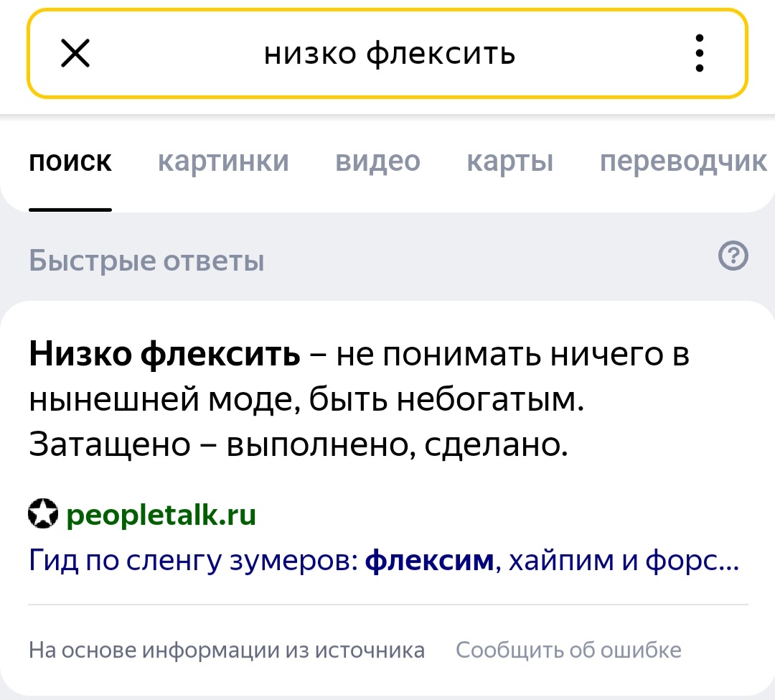Viewport: 775px width, 700px height.
Task: Select the active 'поиск' tab
Action: pos(70,162)
